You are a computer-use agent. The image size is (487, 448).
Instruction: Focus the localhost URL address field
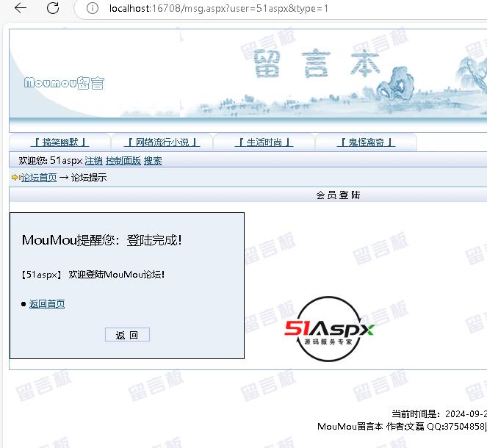[x=219, y=8]
